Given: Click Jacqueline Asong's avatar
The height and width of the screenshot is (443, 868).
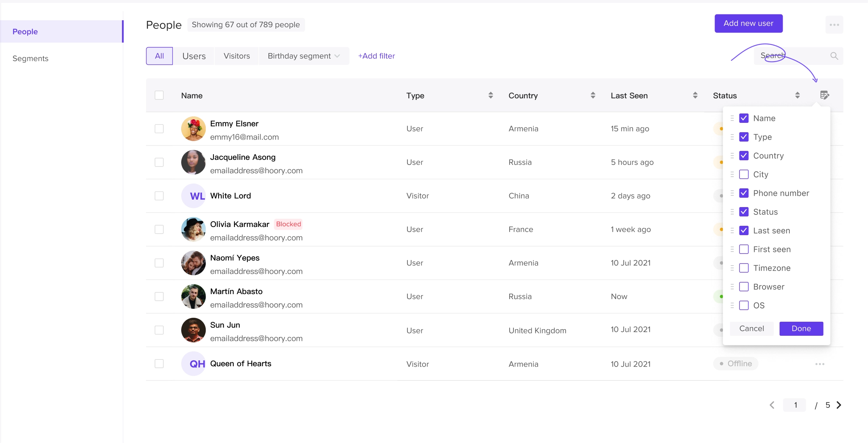Looking at the screenshot, I should (x=193, y=162).
